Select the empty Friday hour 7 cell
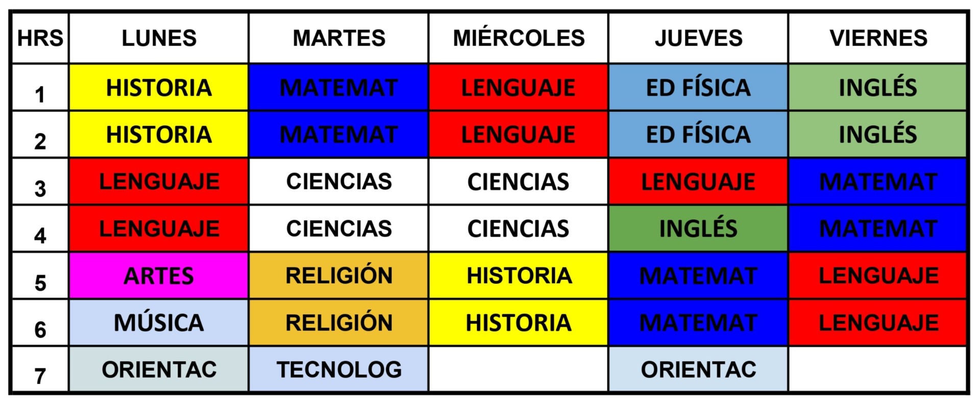980x403 pixels. pos(878,369)
